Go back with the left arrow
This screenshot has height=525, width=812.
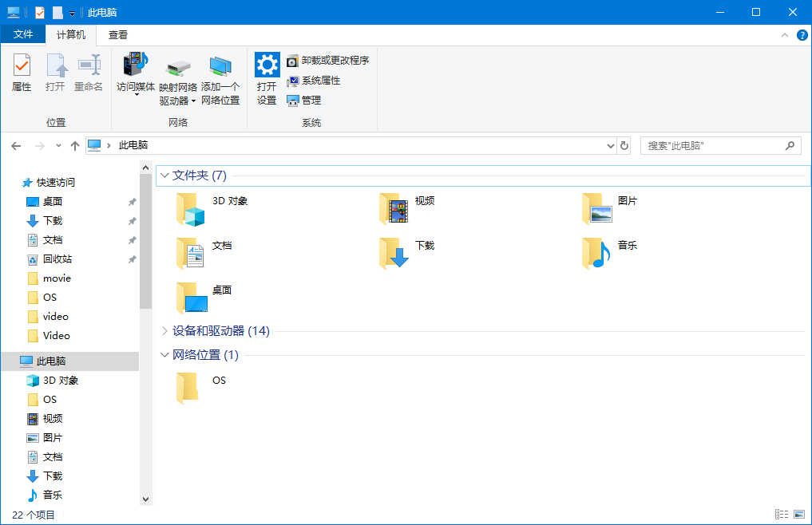[x=16, y=146]
